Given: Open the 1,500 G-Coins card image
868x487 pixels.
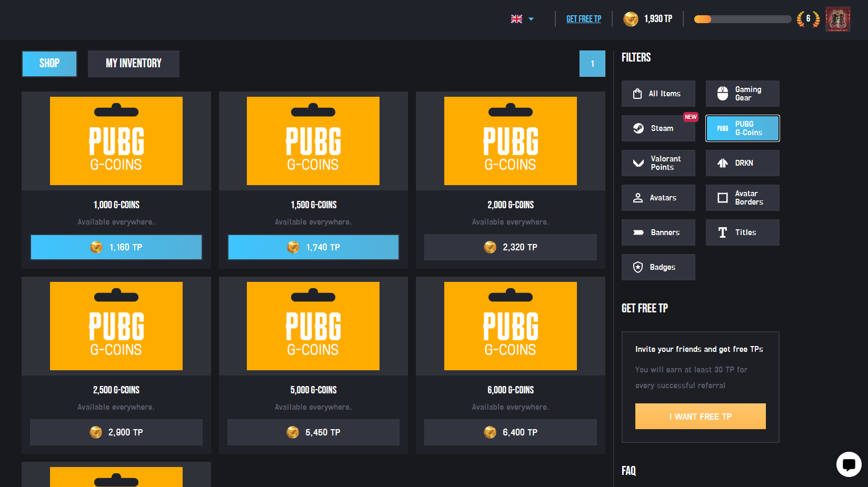Looking at the screenshot, I should pyautogui.click(x=313, y=141).
